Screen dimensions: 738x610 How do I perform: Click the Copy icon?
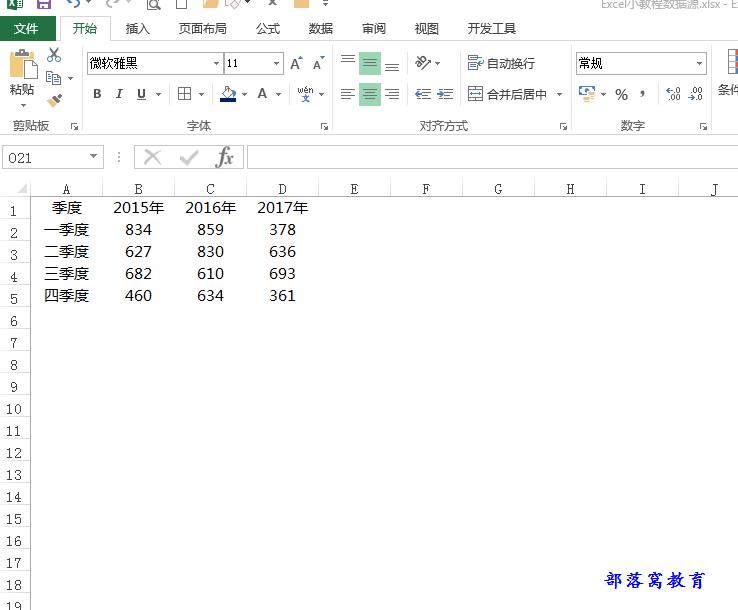point(53,78)
